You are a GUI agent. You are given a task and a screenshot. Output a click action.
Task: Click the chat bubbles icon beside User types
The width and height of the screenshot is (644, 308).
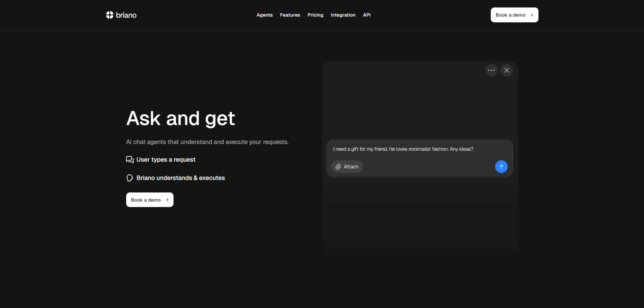click(x=130, y=159)
